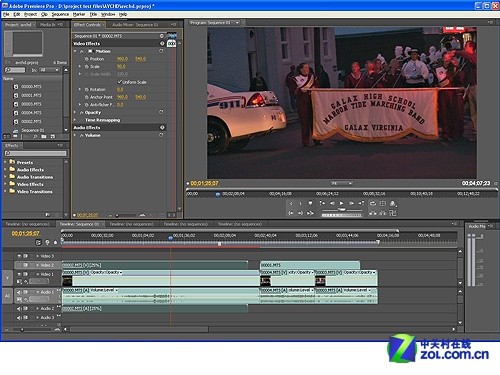
Task: Click the Lift icon in Program monitor
Action: point(373,213)
